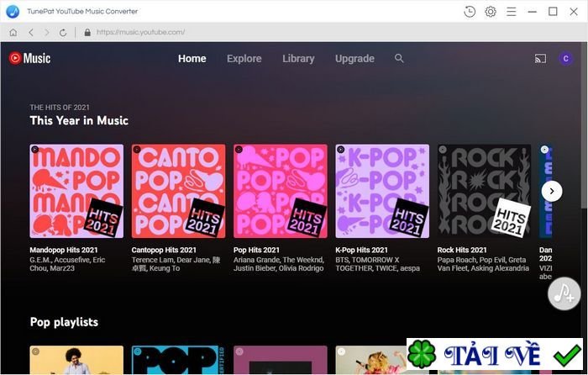Click the YouTube Music logo
This screenshot has height=375, width=588.
pos(29,58)
